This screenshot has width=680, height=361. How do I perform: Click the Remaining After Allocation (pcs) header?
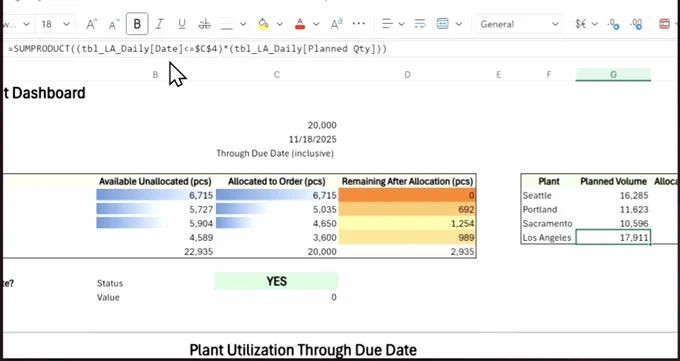coord(407,181)
